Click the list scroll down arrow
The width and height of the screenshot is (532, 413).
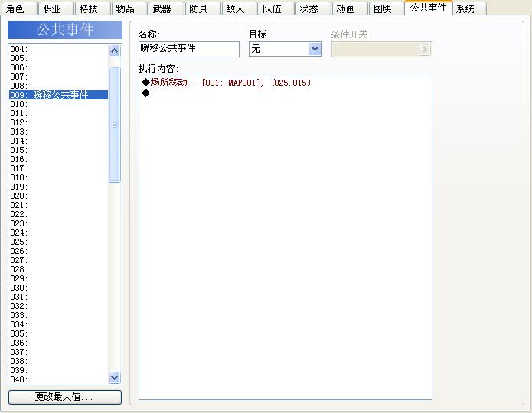point(115,377)
